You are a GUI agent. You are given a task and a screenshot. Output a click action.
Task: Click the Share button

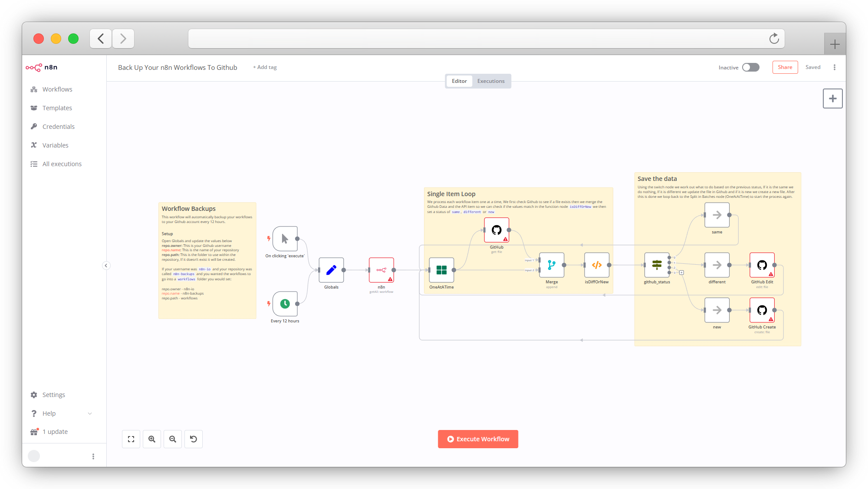tap(785, 67)
